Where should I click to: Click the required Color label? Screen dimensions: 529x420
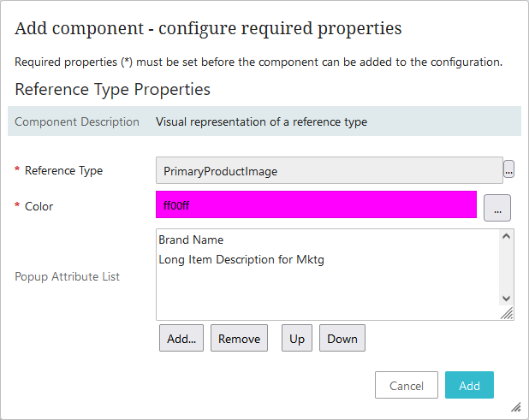(x=39, y=206)
